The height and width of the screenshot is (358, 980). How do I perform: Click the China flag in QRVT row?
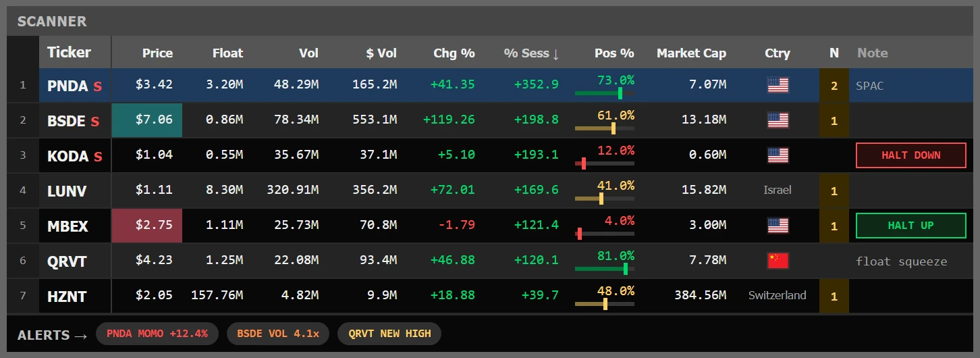pos(778,261)
